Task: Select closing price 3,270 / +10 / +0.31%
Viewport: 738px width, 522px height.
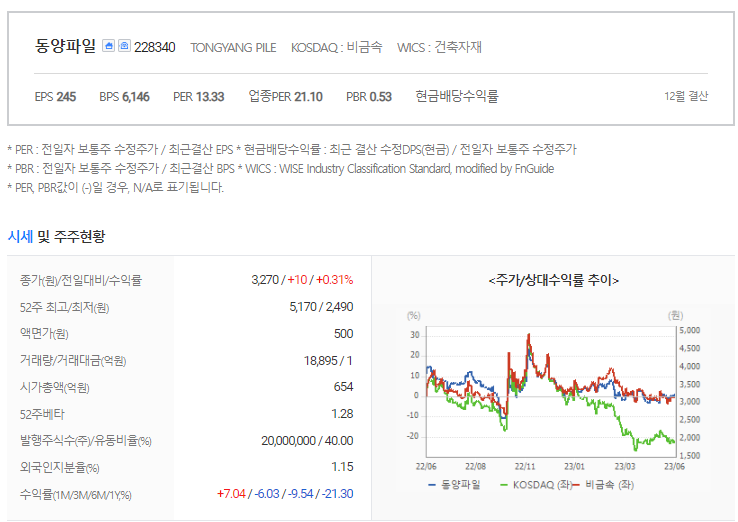Action: [302, 280]
